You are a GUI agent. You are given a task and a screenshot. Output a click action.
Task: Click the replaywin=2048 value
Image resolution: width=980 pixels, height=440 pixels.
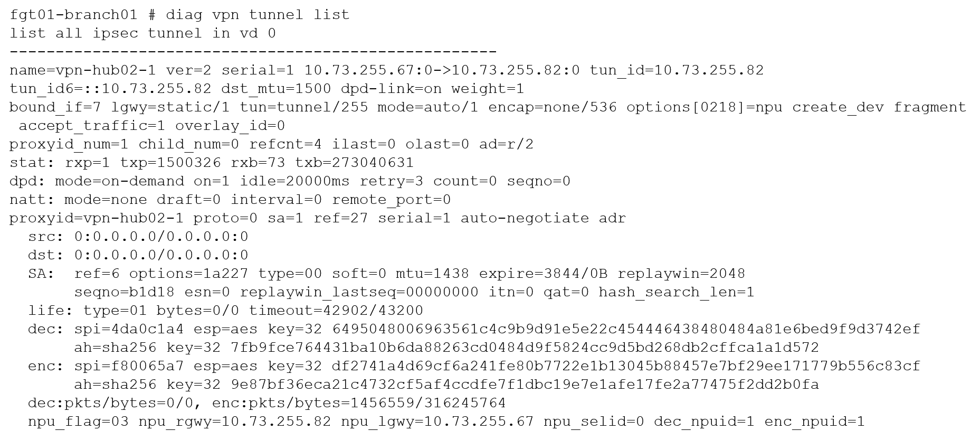click(x=681, y=274)
